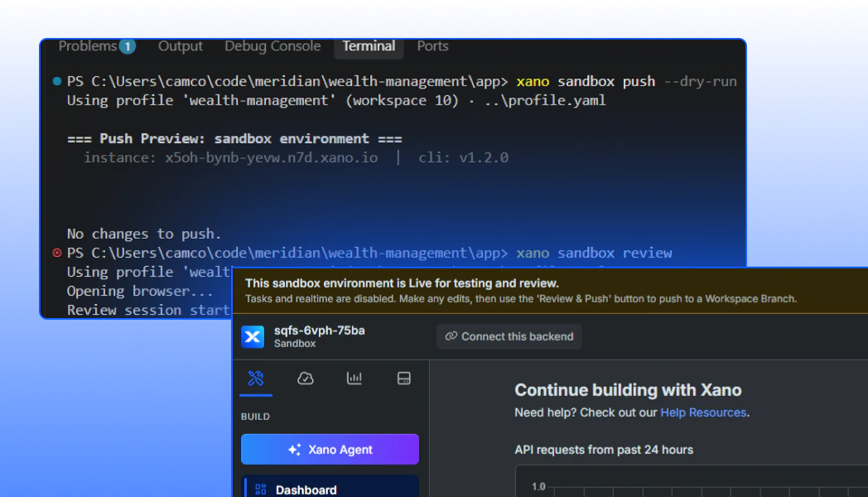Open the database storage sidebar tab

click(404, 378)
